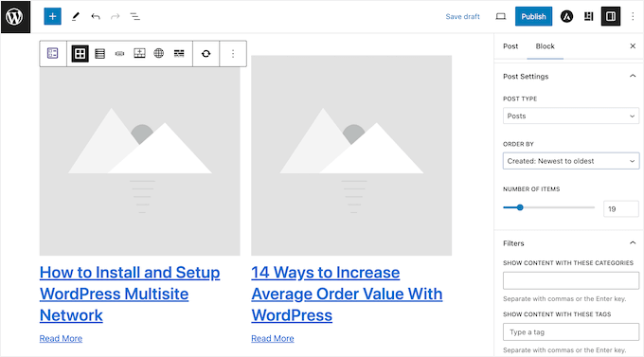This screenshot has width=644, height=357.
Task: Click Save draft
Action: (462, 16)
